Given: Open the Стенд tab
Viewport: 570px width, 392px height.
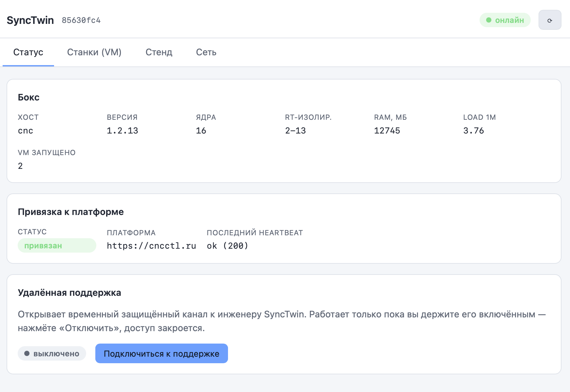Looking at the screenshot, I should [159, 52].
